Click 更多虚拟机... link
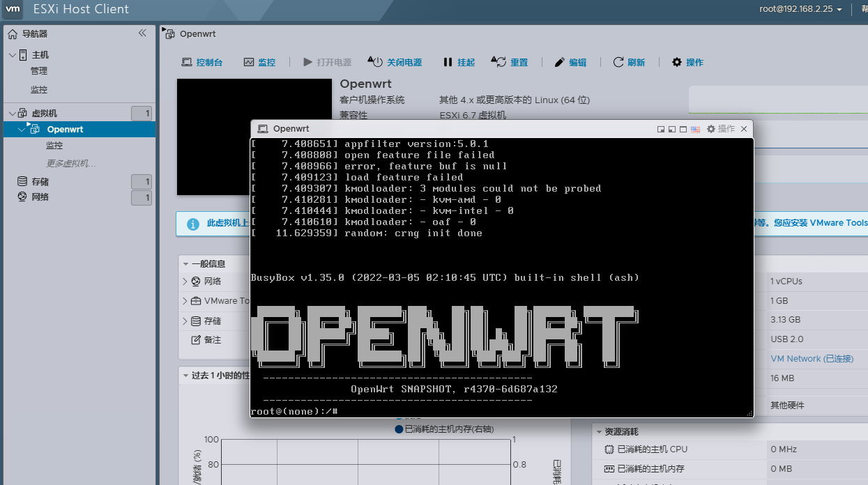The height and width of the screenshot is (485, 868). tap(70, 164)
